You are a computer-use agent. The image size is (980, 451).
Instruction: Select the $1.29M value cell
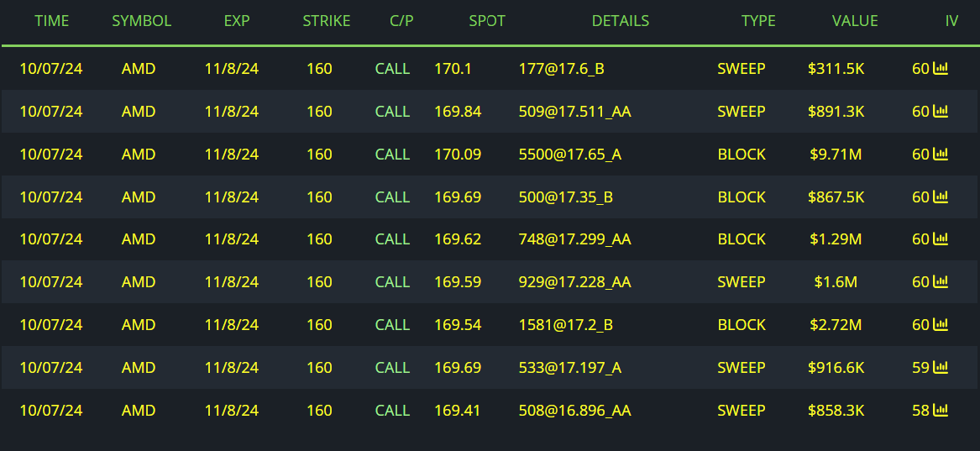coord(836,239)
